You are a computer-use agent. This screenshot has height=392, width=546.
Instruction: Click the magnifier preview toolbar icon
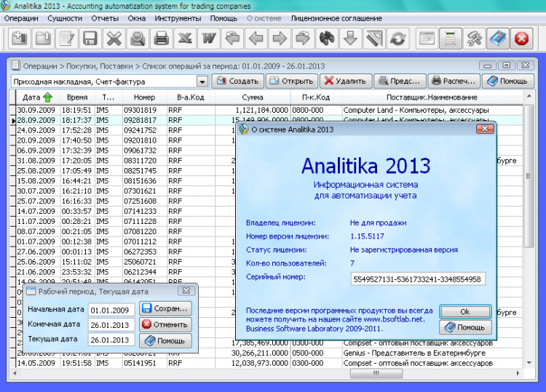(x=138, y=39)
